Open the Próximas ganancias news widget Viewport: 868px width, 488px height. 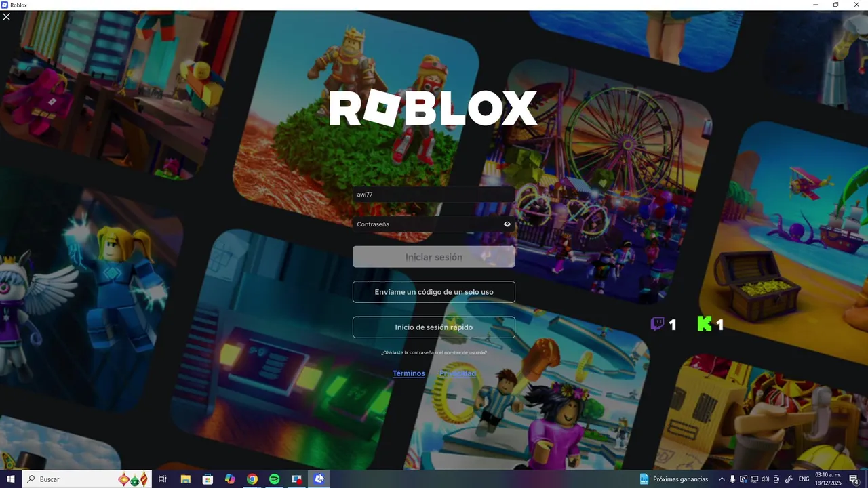674,479
